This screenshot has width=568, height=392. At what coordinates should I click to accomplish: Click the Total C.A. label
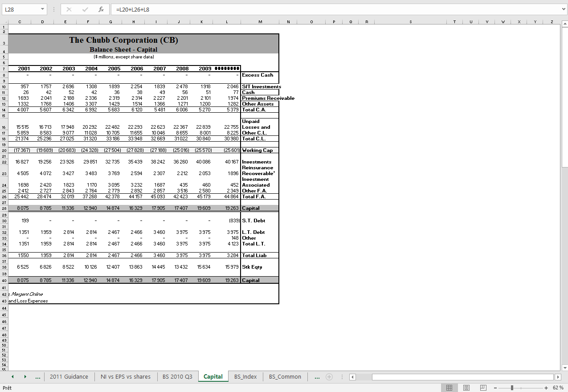pyautogui.click(x=253, y=110)
